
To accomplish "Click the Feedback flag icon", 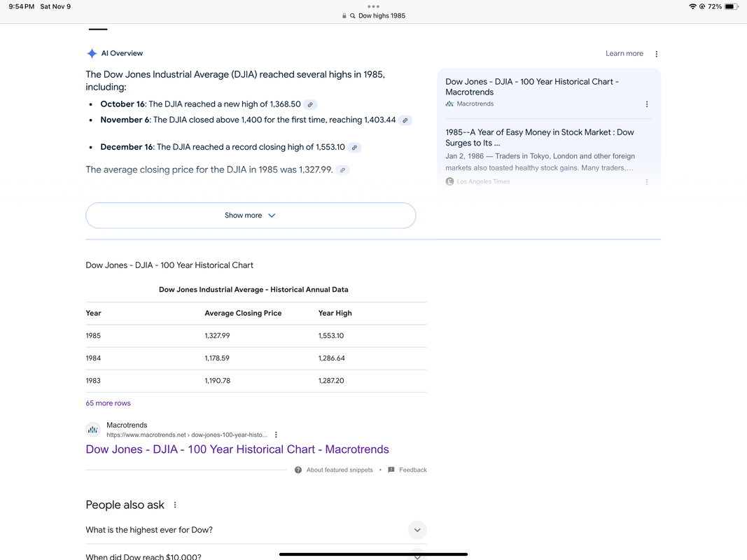I will (391, 470).
